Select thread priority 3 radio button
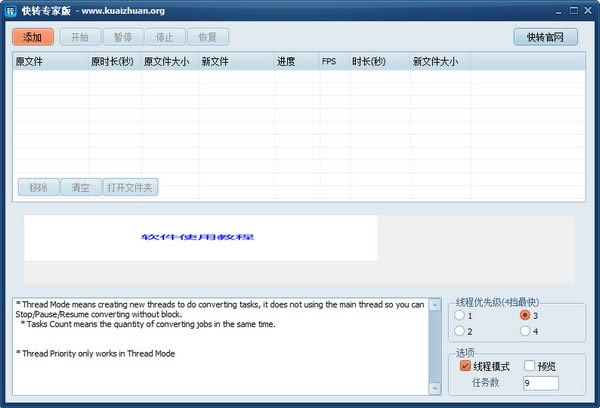Viewport: 600px width, 408px height. coord(525,315)
